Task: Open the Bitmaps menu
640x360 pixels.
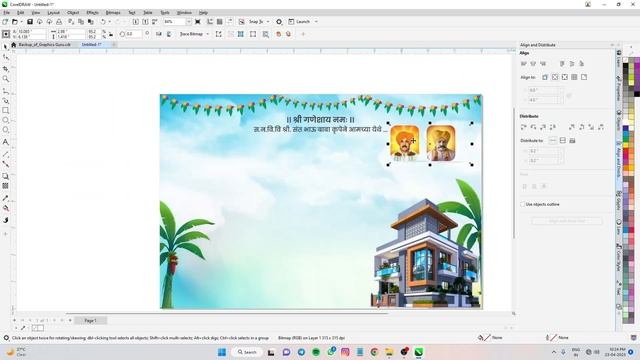Action: coord(113,13)
